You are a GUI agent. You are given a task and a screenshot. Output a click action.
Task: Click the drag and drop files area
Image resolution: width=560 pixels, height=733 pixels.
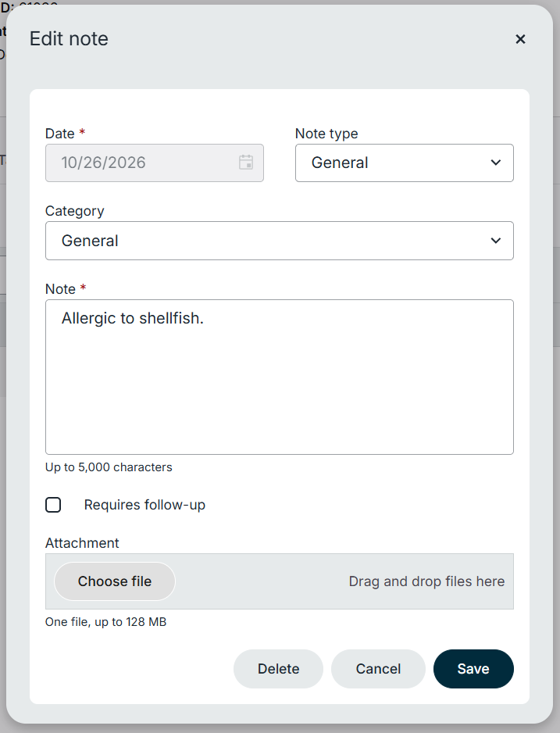(x=280, y=581)
